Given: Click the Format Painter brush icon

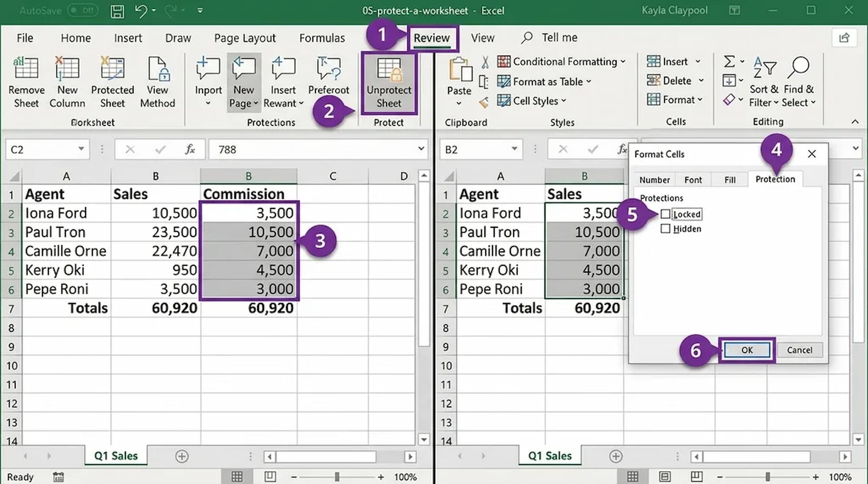Looking at the screenshot, I should pos(484,103).
